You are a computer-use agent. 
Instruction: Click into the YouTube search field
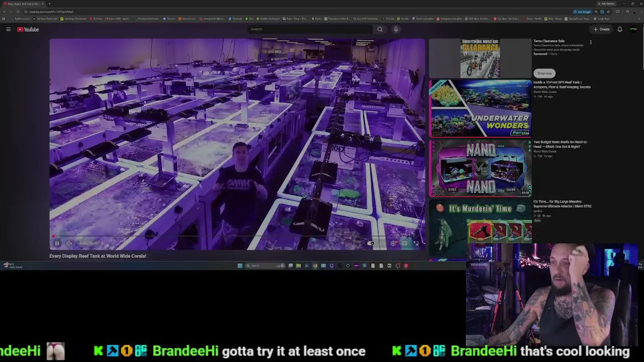pos(310,29)
